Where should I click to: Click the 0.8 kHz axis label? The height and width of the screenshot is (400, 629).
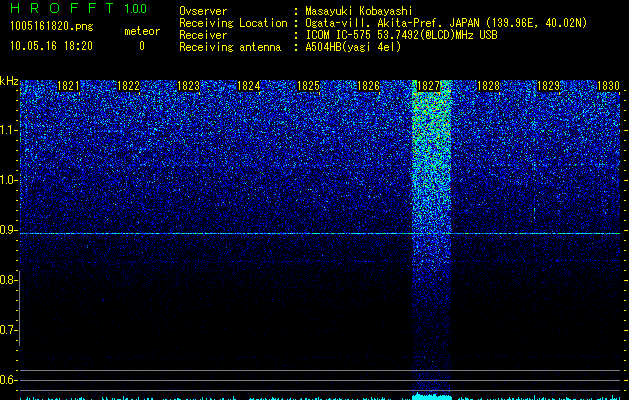pos(9,280)
